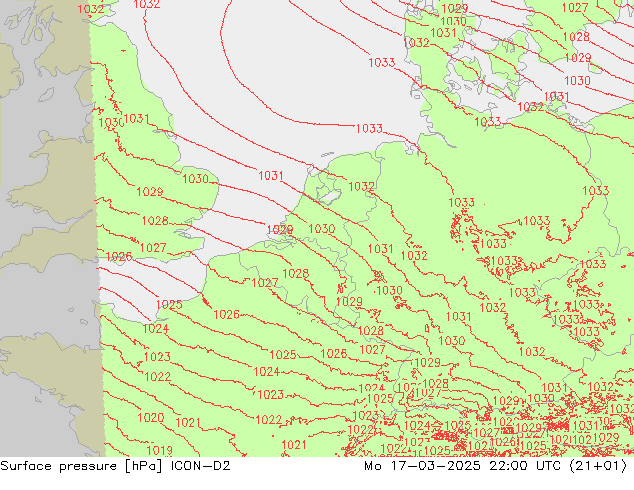Click the 'Mo 17-03-2025 22:00 UTC (21+01)' timestamp
The height and width of the screenshot is (490, 634).
[496, 466]
